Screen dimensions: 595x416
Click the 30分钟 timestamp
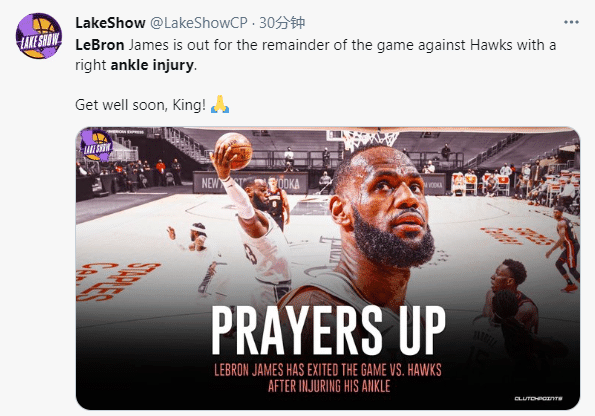click(282, 23)
